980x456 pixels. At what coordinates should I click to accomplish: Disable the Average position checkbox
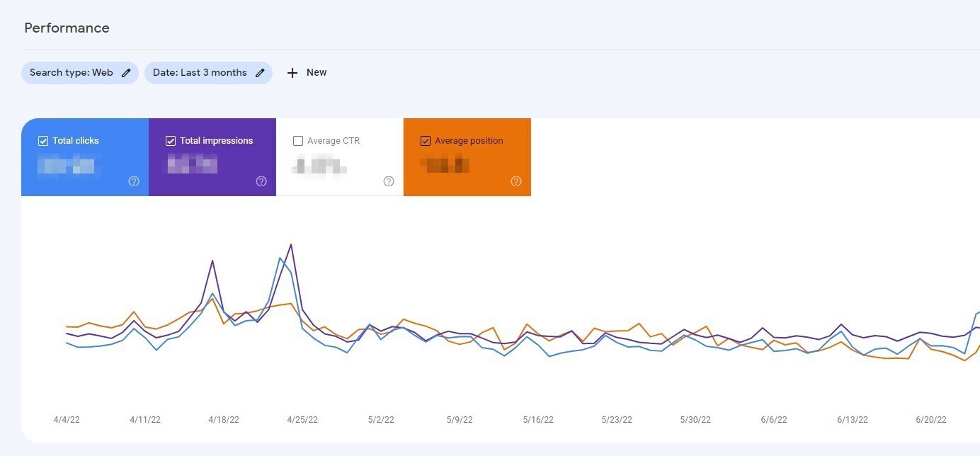[x=426, y=140]
